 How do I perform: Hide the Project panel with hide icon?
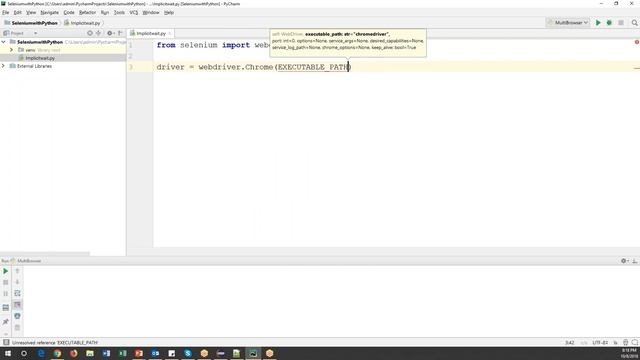pyautogui.click(x=120, y=33)
